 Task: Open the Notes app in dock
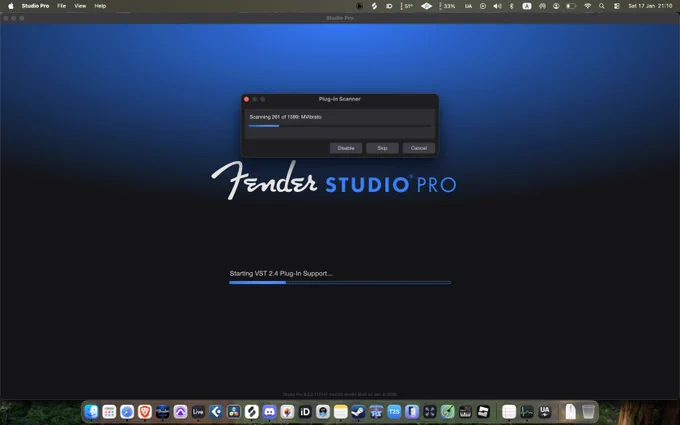coord(340,411)
